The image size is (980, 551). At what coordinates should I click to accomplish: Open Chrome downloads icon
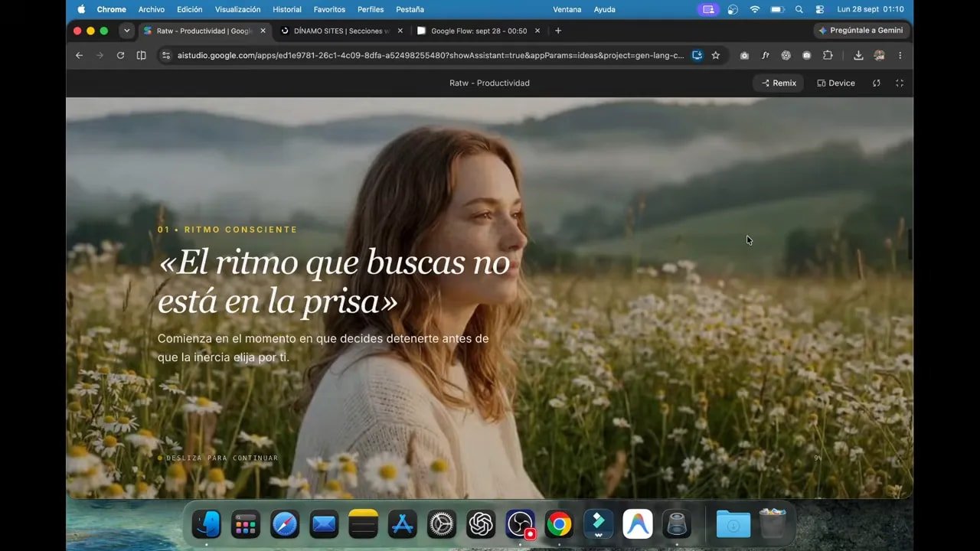858,55
